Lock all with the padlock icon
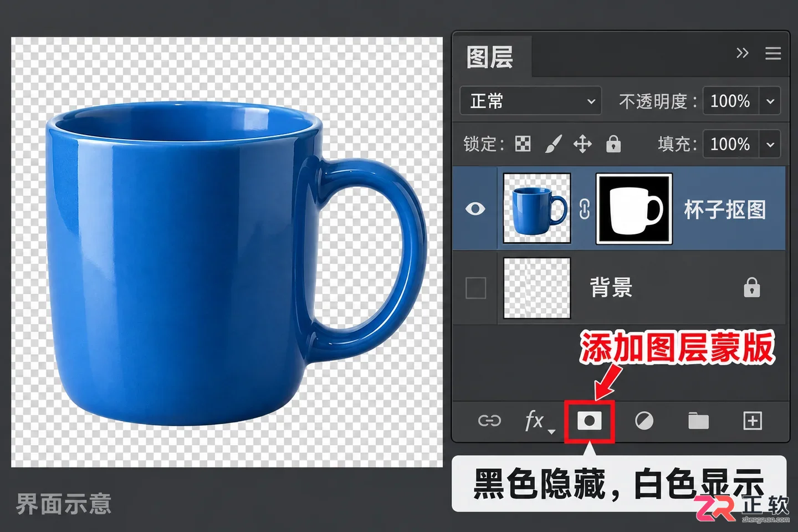798x532 pixels. (x=613, y=144)
